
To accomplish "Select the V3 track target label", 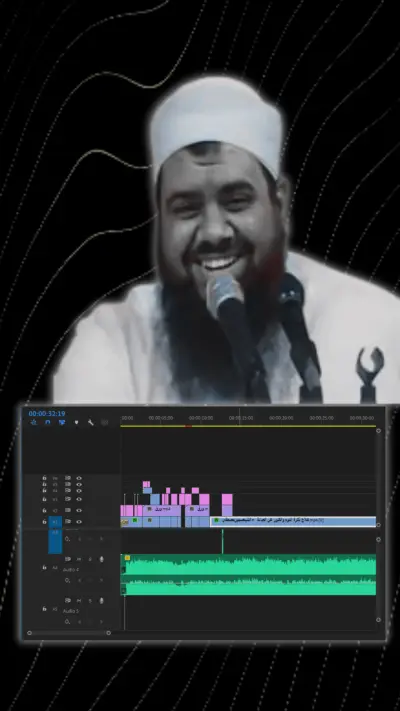I will point(55,499).
